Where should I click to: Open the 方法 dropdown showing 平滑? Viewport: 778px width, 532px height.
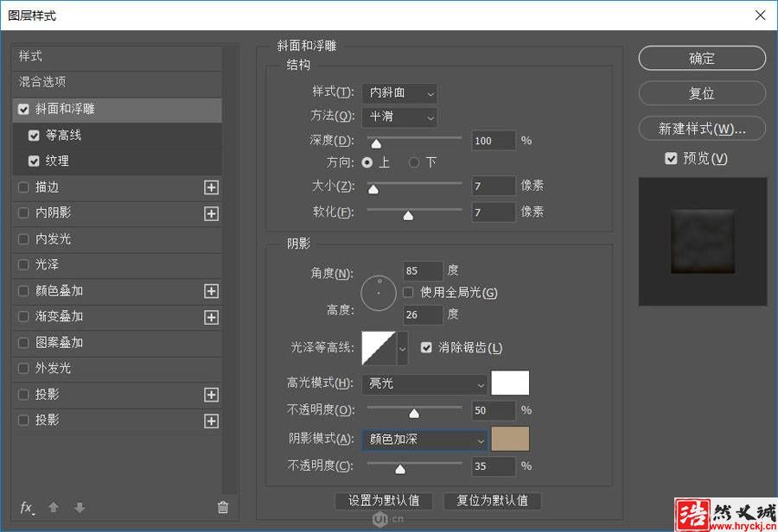point(400,117)
